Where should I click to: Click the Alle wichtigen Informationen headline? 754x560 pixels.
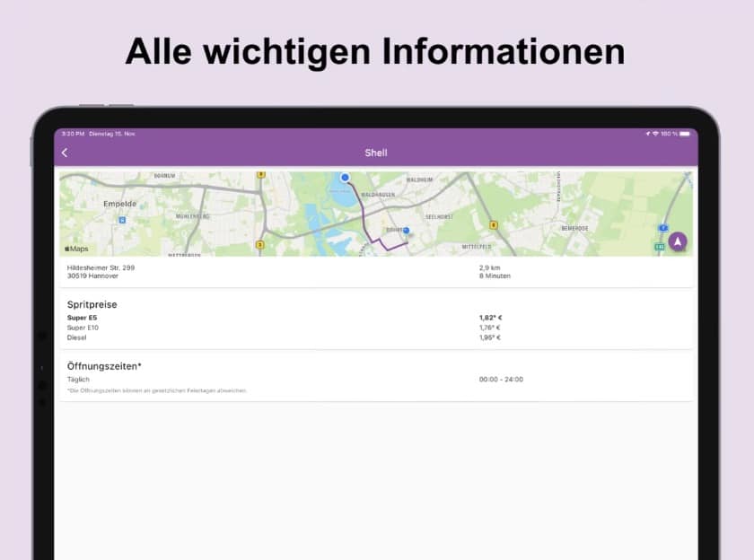click(x=375, y=51)
